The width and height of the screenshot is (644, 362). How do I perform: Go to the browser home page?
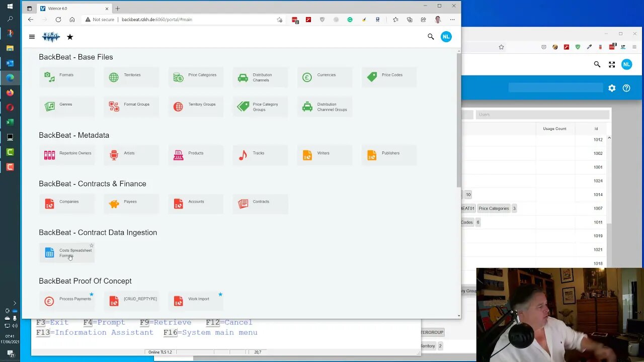coord(72,20)
